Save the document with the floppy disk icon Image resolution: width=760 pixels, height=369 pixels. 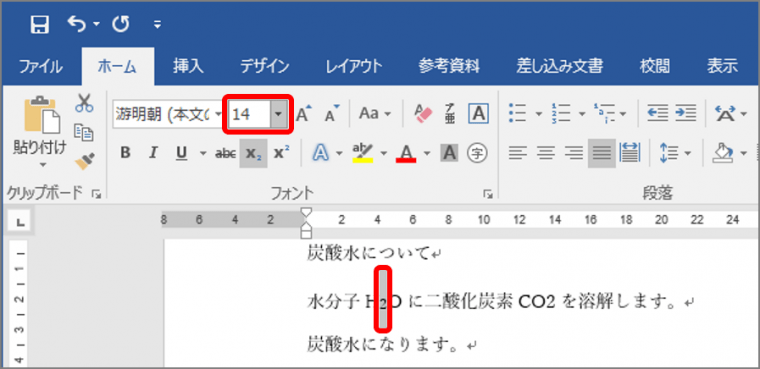(x=40, y=24)
